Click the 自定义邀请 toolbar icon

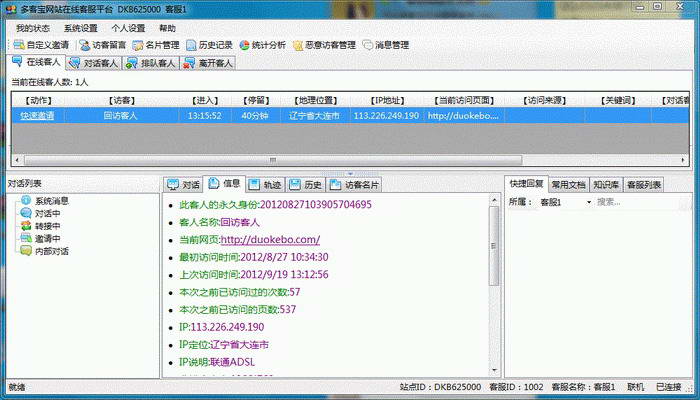click(x=19, y=45)
